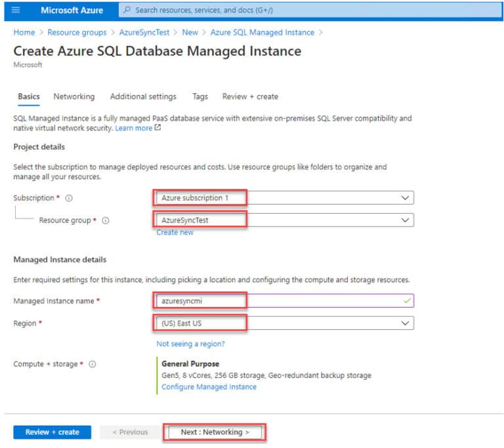504x448 pixels.
Task: Click the Create new resource group link
Action: pyautogui.click(x=175, y=232)
